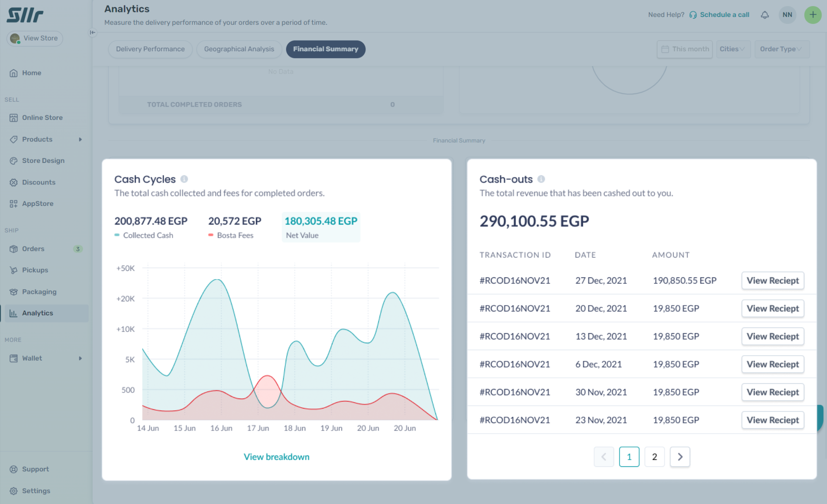This screenshot has width=827, height=504.
Task: Click the Cash Cycles info icon
Action: tap(184, 179)
